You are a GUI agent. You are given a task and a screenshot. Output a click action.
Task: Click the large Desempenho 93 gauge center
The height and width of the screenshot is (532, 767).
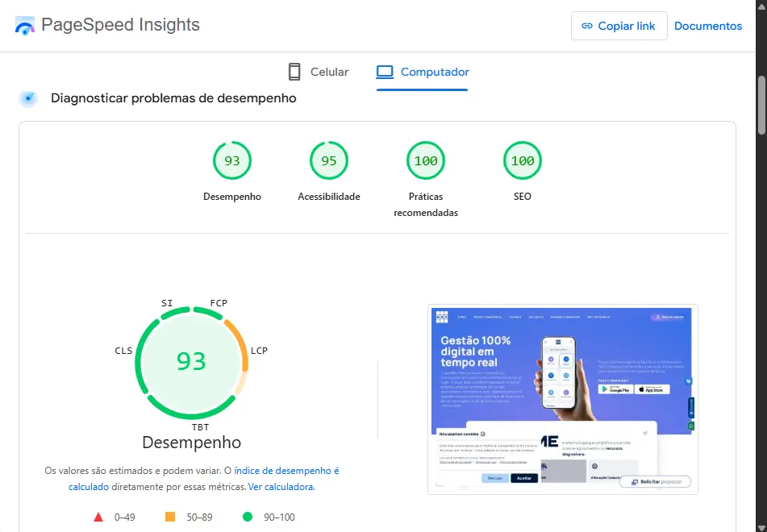(191, 361)
